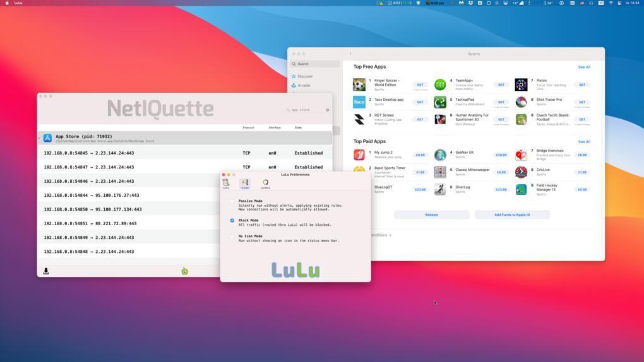Open Finger Soccer app icon
The width and height of the screenshot is (644, 362).
click(359, 85)
